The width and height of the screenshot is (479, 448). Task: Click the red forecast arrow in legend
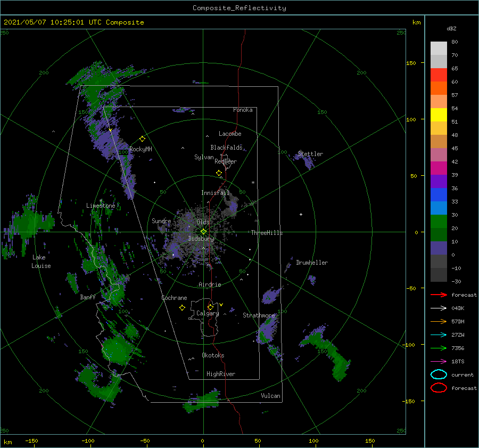pyautogui.click(x=439, y=295)
